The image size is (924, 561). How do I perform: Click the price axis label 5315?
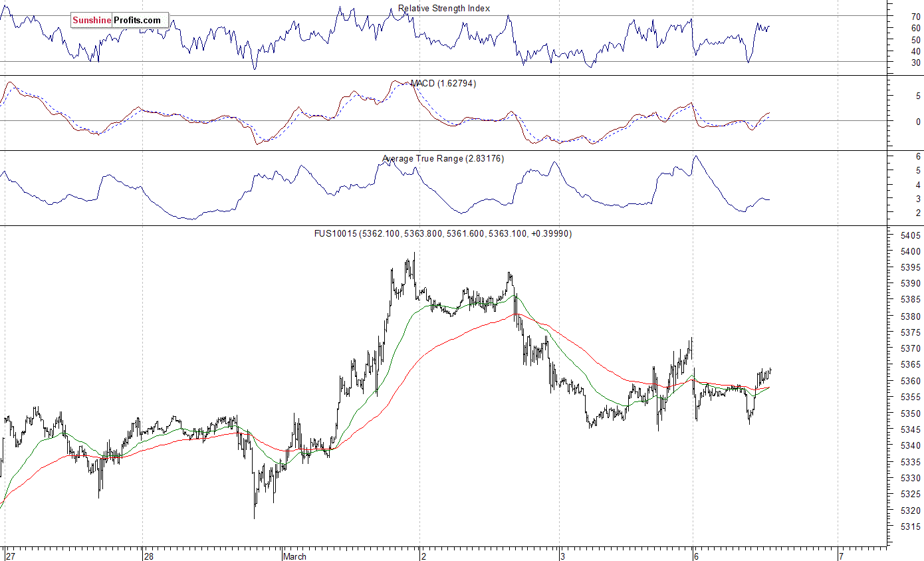[911, 526]
